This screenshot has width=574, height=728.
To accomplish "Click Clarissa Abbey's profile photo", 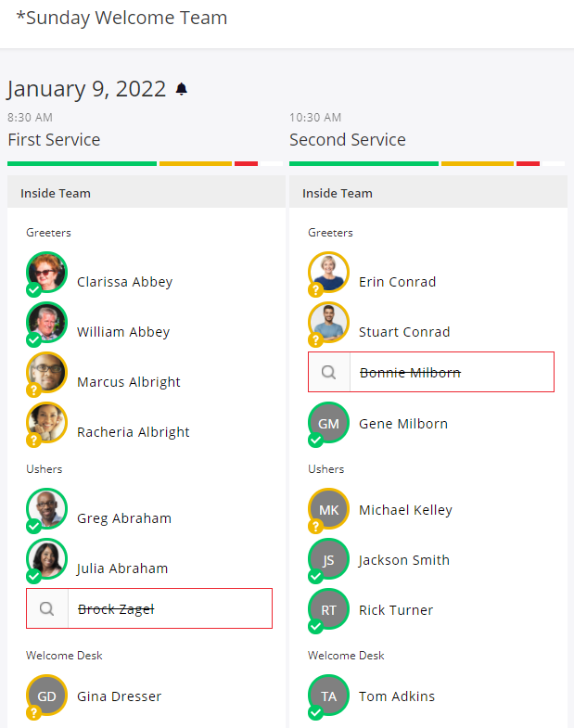I will (x=47, y=272).
